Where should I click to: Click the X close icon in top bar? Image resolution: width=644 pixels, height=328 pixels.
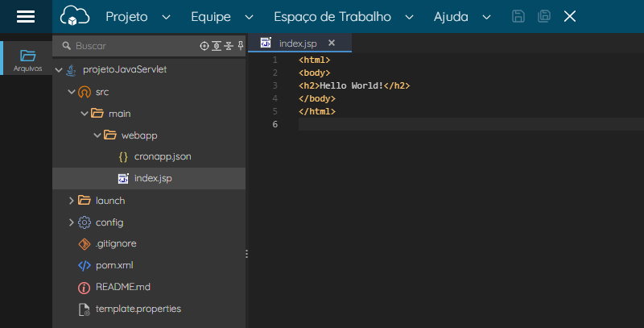click(x=570, y=16)
